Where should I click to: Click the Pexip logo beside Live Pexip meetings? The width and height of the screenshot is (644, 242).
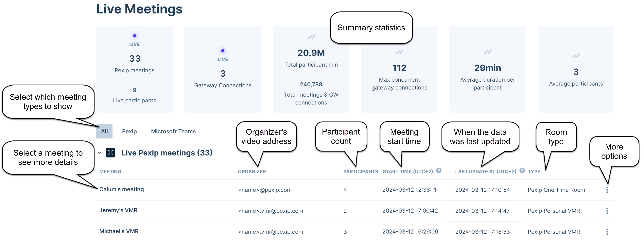click(x=111, y=153)
